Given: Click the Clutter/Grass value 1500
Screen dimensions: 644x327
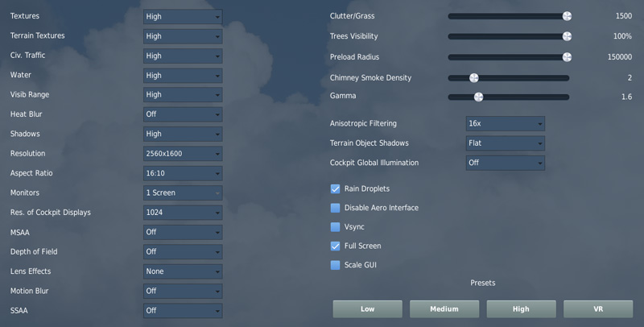Looking at the screenshot, I should coord(623,16).
